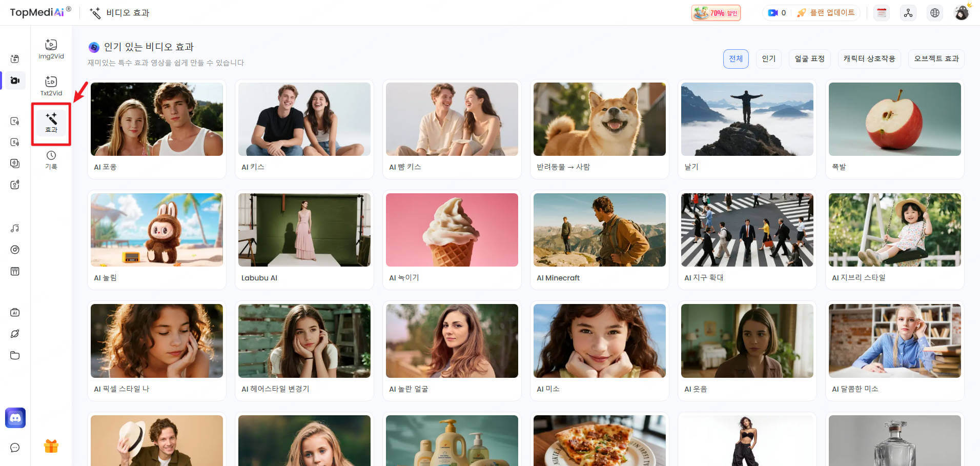
Task: Click the orange gift box icon
Action: coord(51,446)
